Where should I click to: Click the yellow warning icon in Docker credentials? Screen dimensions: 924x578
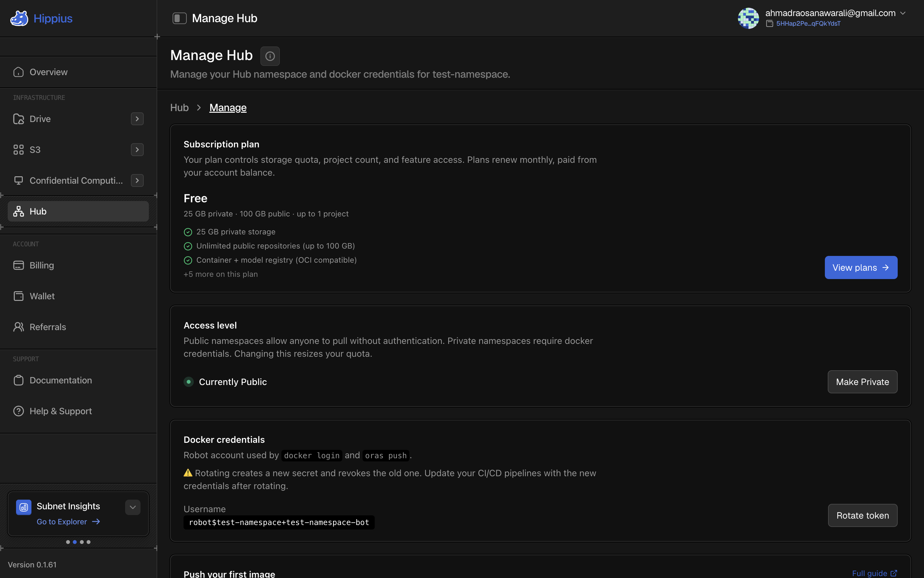[x=188, y=473]
